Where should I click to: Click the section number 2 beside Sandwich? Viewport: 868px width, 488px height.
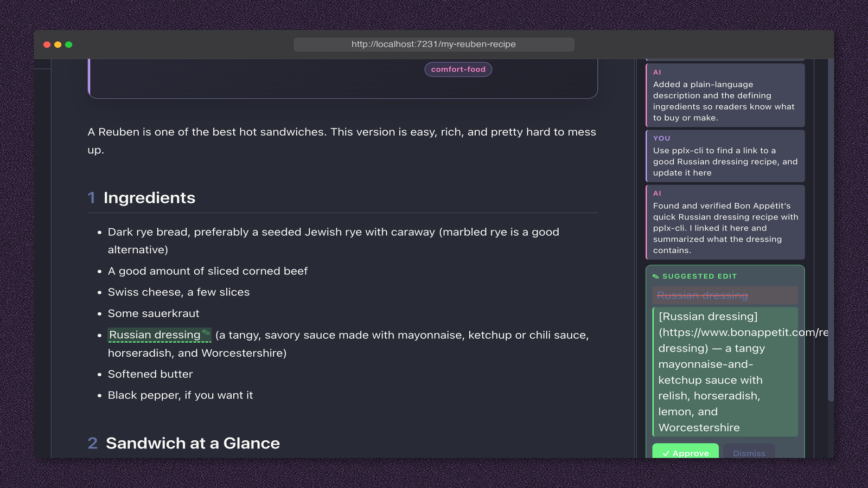pyautogui.click(x=93, y=444)
